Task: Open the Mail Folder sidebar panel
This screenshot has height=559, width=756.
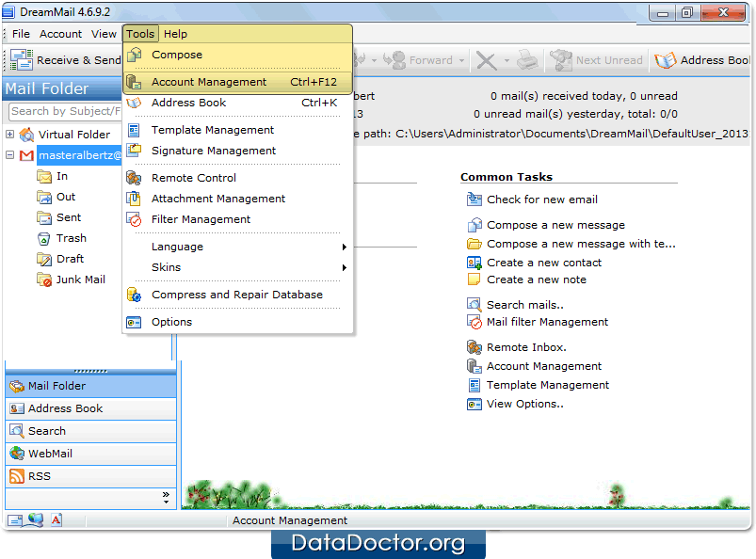Action: 90,386
